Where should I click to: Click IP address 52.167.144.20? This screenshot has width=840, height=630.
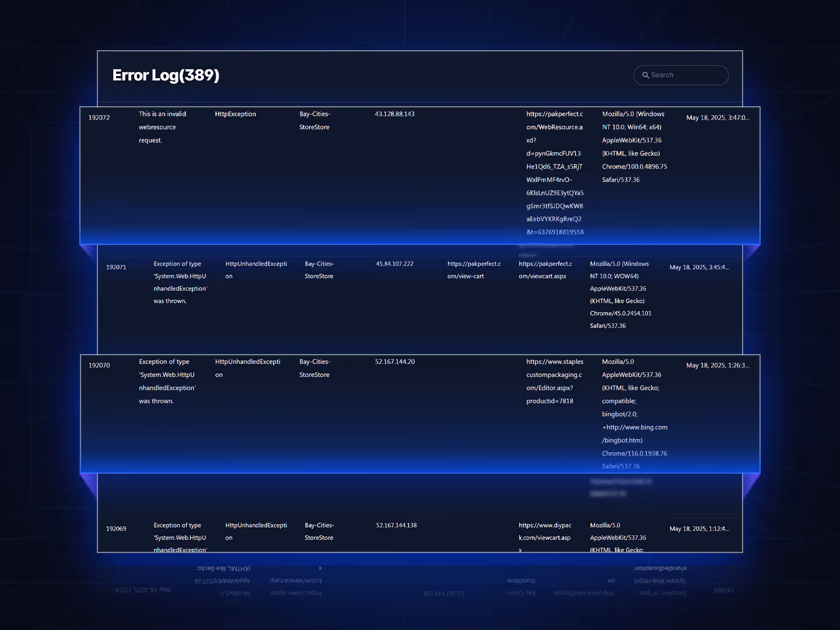pyautogui.click(x=394, y=362)
